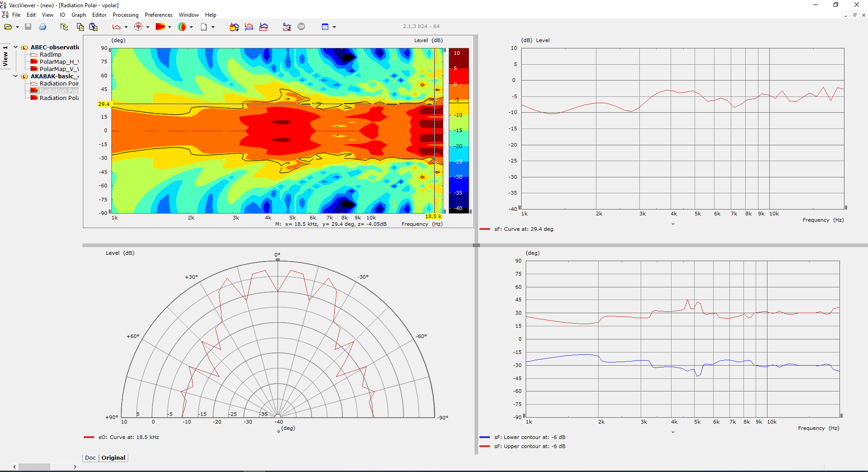Open the balloon sphere dropdown arrow
Viewport: 868px width, 472px height.
click(x=191, y=27)
